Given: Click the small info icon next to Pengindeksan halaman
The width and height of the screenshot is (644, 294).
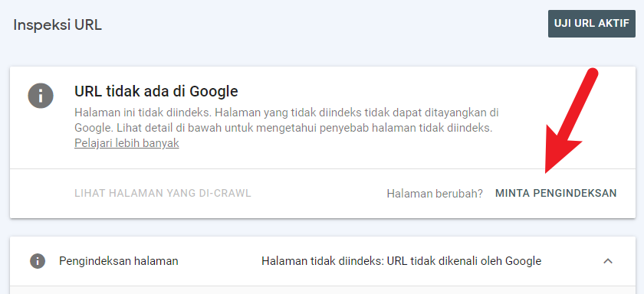Looking at the screenshot, I should click(x=38, y=261).
